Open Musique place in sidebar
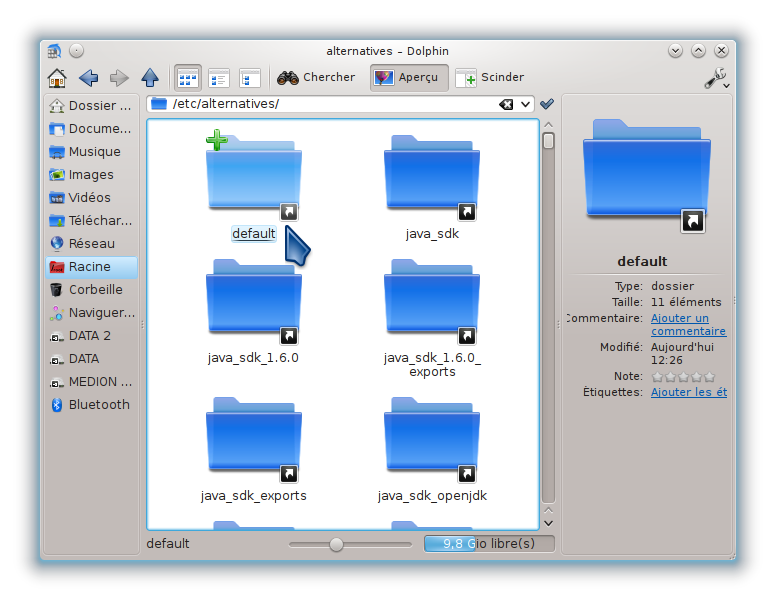Screen dimensions: 776x600 click(91, 151)
